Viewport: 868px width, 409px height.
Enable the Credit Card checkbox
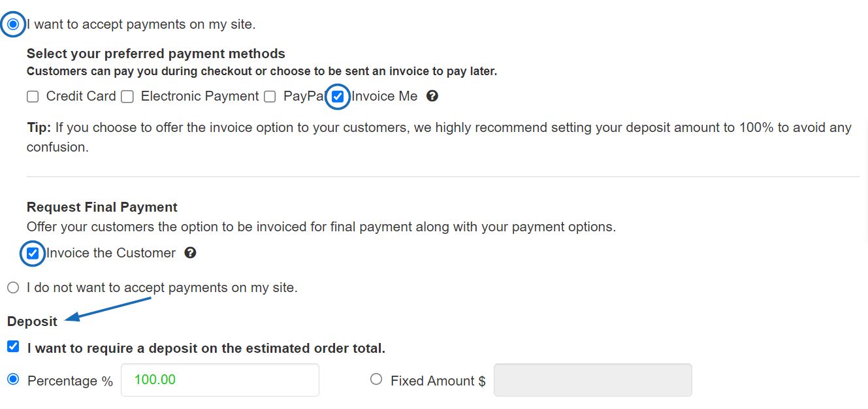point(33,97)
